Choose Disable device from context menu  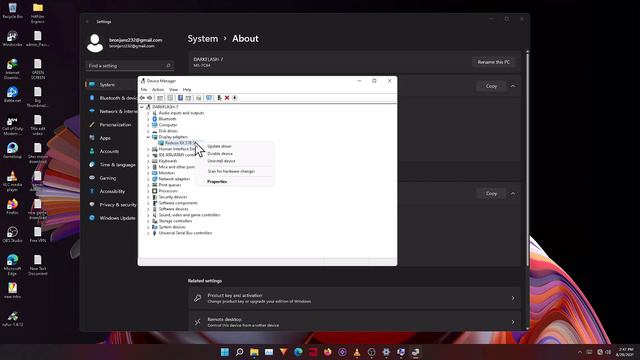235,153
